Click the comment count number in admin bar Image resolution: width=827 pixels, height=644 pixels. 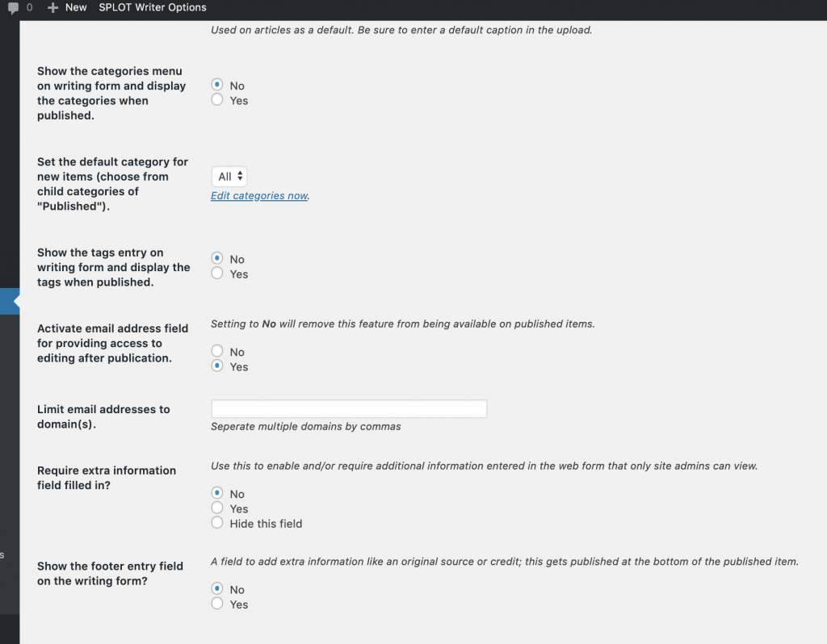pyautogui.click(x=30, y=7)
